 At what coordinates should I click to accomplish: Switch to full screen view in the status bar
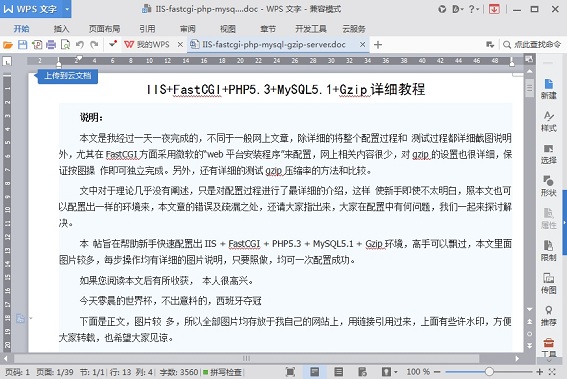[290, 372]
